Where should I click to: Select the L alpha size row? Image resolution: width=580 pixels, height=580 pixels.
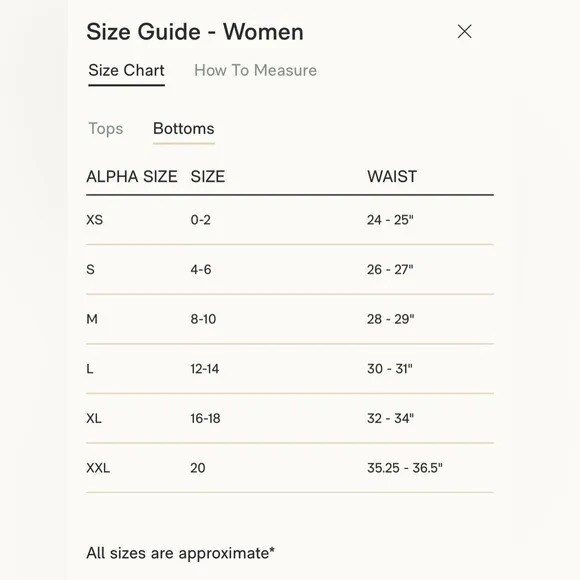point(290,369)
